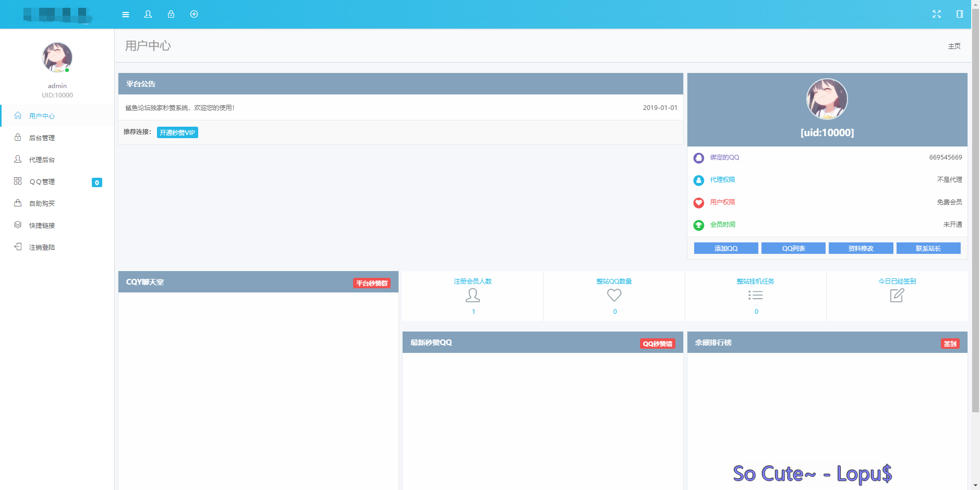Click the 添加QQ button
The width and height of the screenshot is (980, 490).
point(725,248)
